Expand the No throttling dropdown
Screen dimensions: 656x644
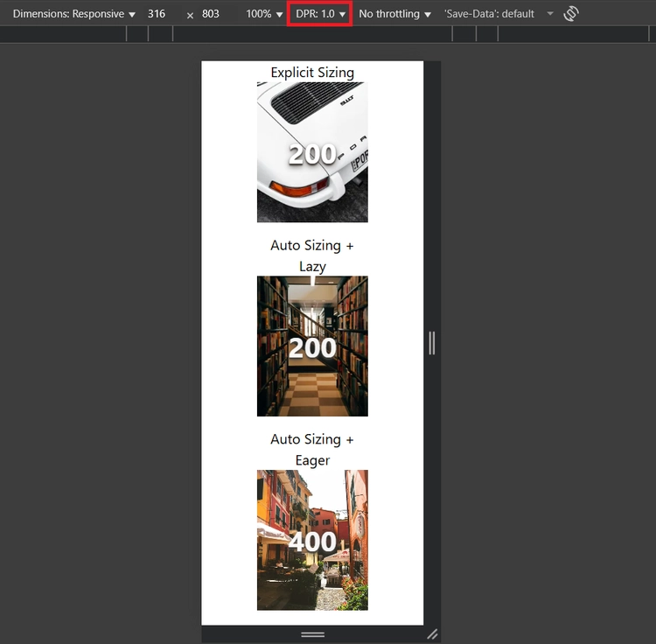click(394, 14)
